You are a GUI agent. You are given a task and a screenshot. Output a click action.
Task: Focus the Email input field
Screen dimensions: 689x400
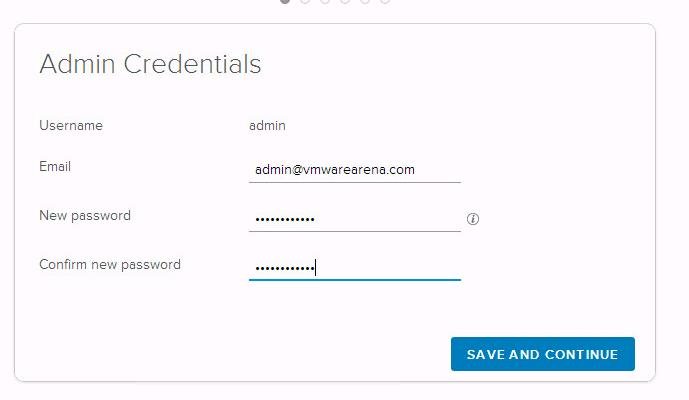[x=354, y=170]
